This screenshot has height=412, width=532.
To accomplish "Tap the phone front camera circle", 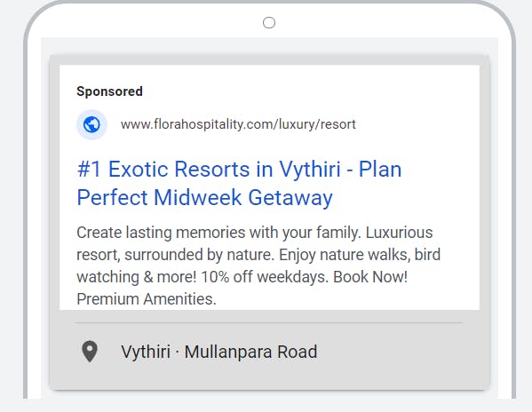I will (x=269, y=23).
